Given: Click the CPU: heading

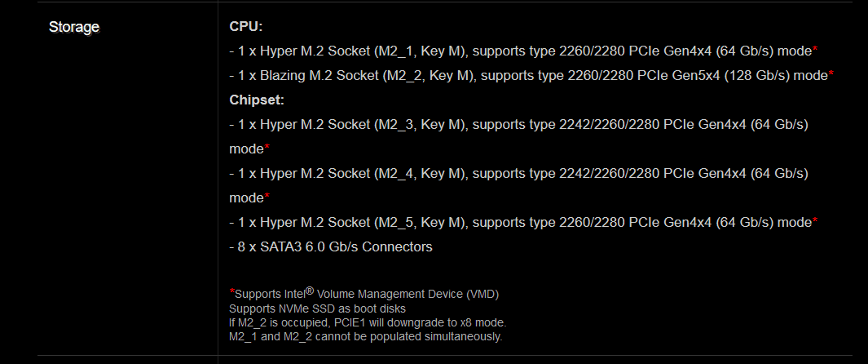Looking at the screenshot, I should pyautogui.click(x=246, y=27).
